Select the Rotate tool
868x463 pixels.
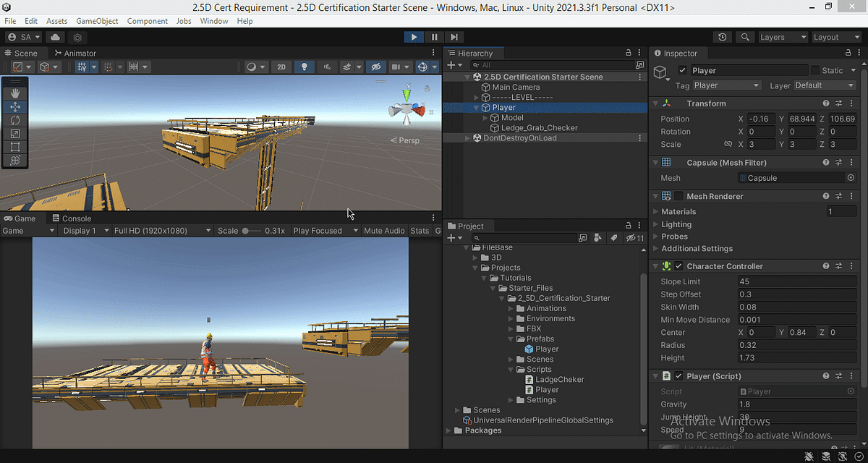click(x=15, y=120)
